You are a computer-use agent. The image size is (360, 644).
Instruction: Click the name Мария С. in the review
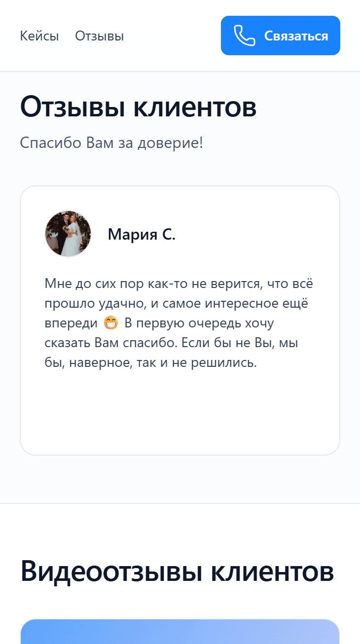click(141, 234)
